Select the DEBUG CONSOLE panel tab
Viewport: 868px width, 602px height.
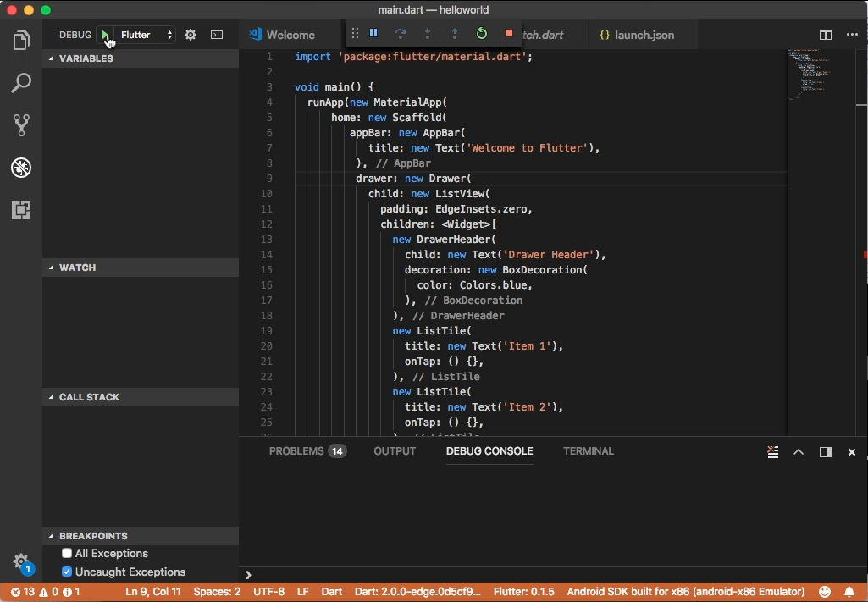coord(489,451)
